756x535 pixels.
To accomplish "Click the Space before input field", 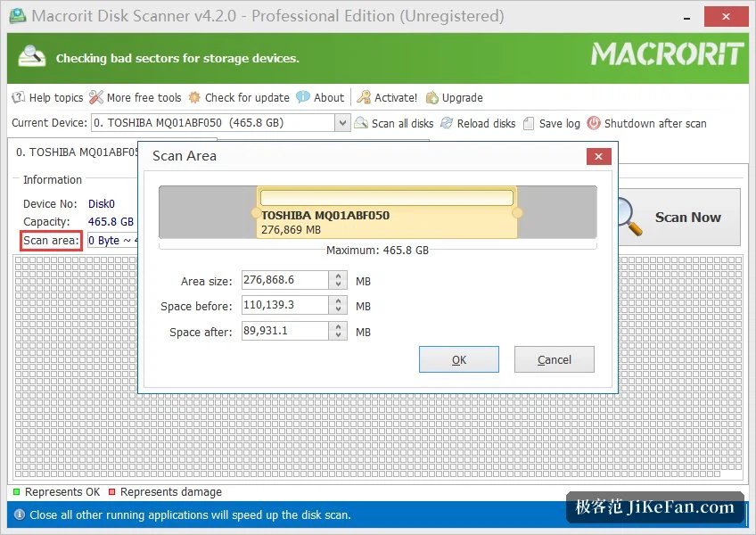I will [x=285, y=305].
